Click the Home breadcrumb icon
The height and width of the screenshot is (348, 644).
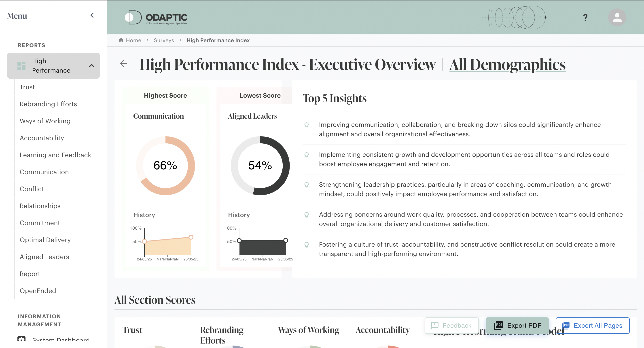121,40
